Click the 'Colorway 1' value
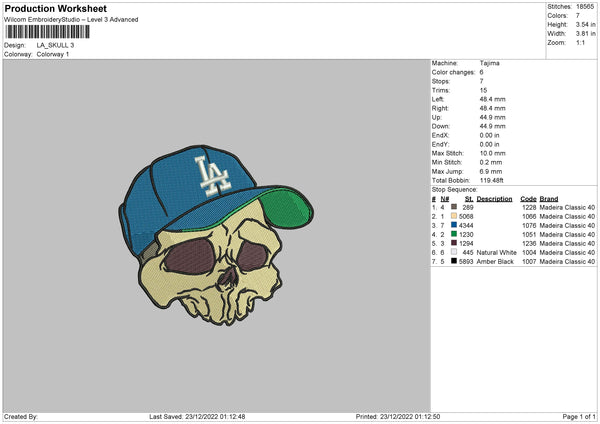The height and width of the screenshot is (424, 600). (53, 54)
